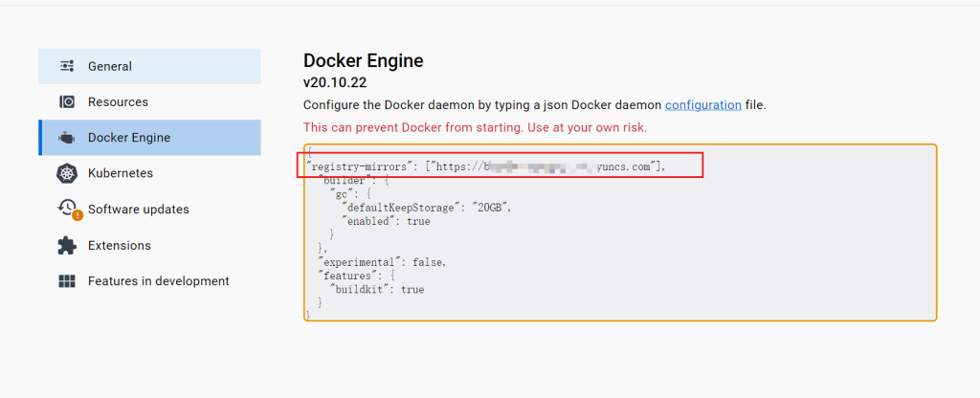The height and width of the screenshot is (398, 980).
Task: Click the orange update alert badge
Action: 78,215
